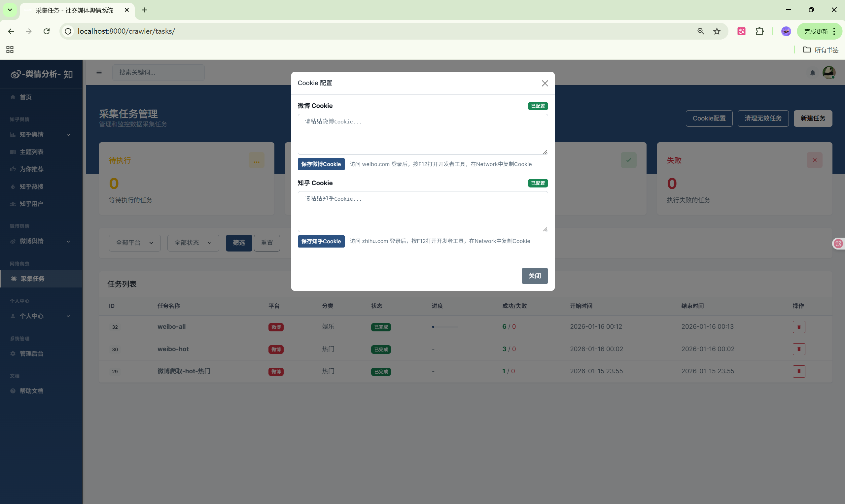The height and width of the screenshot is (504, 845).
Task: Open 知乎热搜 in the sidebar menu
Action: click(31, 186)
